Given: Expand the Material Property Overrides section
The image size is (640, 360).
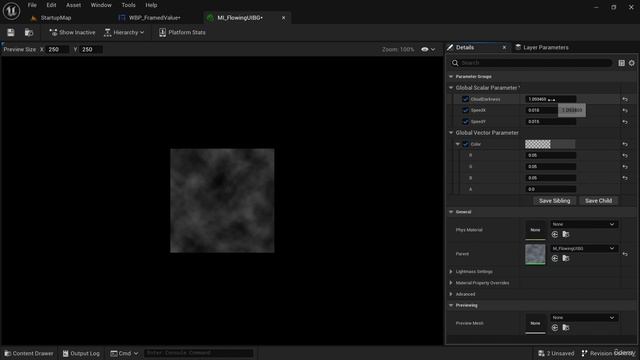Looking at the screenshot, I should pos(451,283).
